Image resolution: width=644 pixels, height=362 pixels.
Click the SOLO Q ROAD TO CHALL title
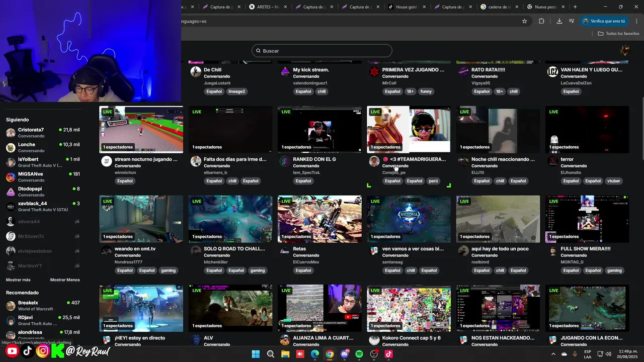tap(234, 249)
